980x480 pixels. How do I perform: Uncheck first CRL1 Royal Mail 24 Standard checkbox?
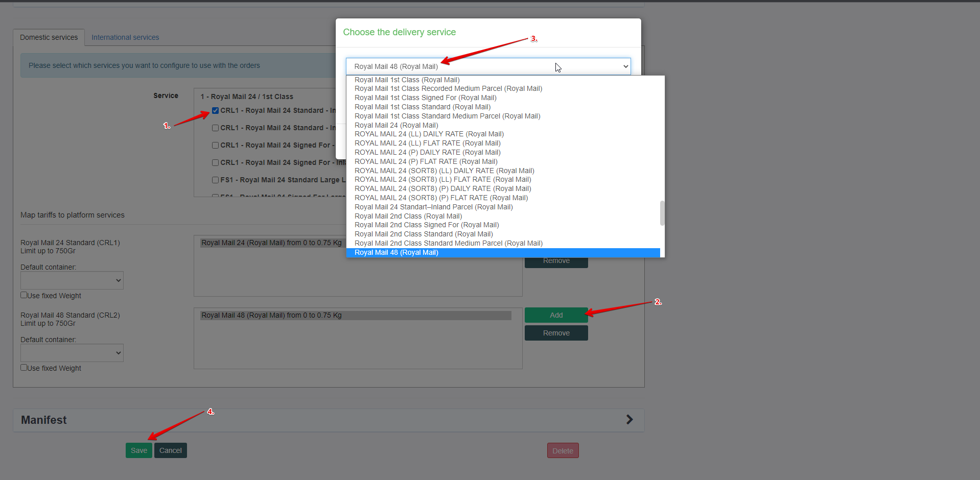[215, 110]
